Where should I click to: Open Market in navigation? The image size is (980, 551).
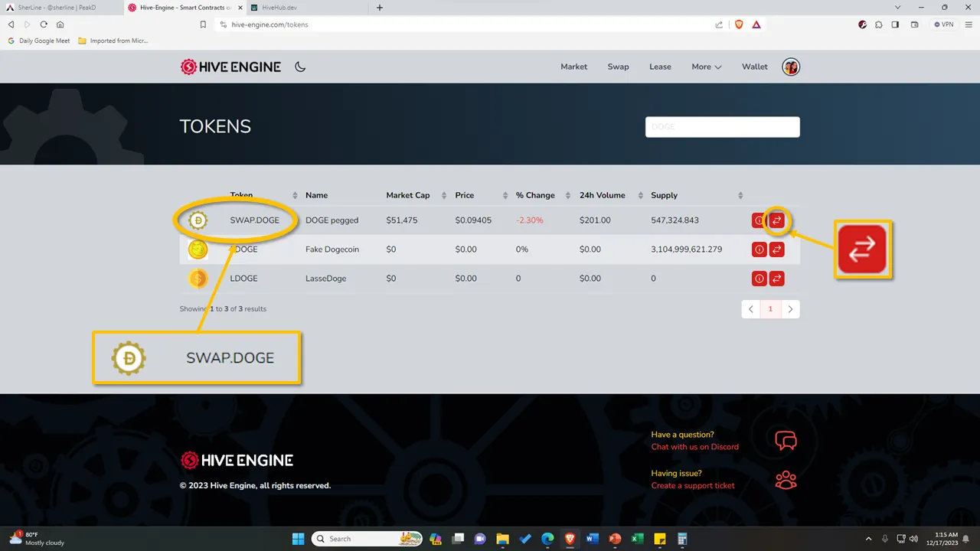tap(573, 67)
